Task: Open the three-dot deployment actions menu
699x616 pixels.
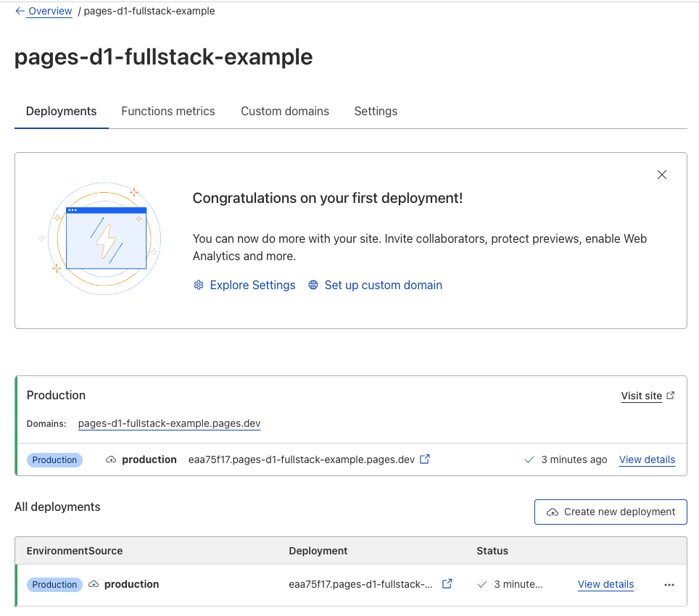Action: coord(669,585)
